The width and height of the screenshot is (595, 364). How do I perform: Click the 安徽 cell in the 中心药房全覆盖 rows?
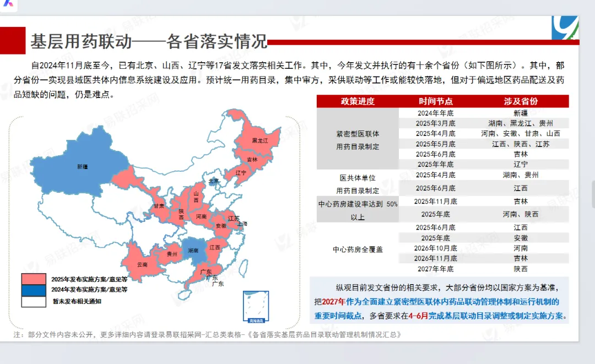pos(521,238)
